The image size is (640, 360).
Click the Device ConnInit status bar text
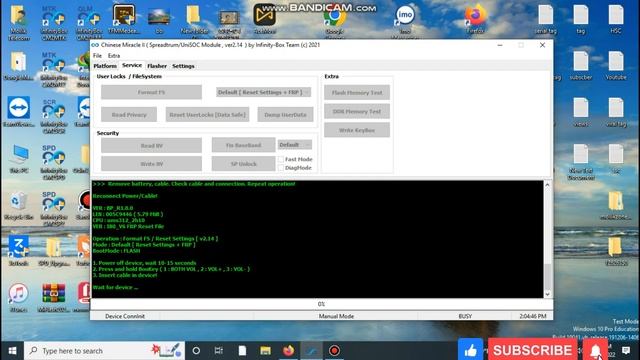click(x=125, y=316)
